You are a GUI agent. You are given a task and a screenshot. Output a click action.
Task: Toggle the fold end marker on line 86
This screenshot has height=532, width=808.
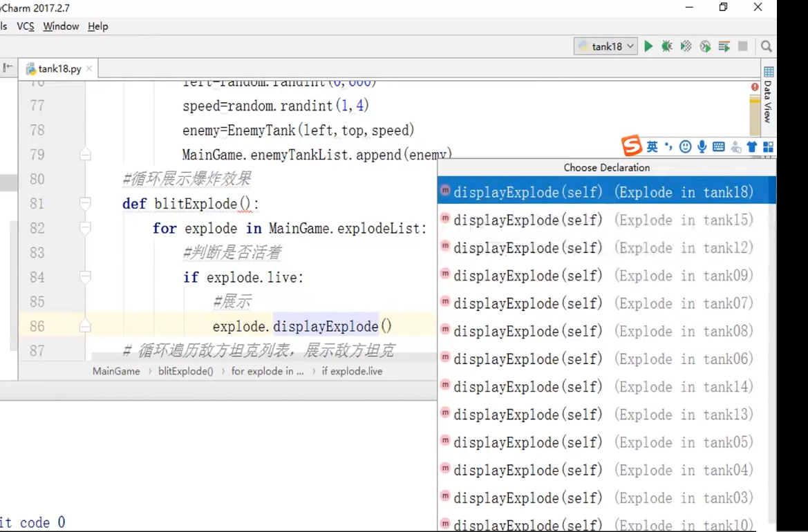[x=86, y=326]
